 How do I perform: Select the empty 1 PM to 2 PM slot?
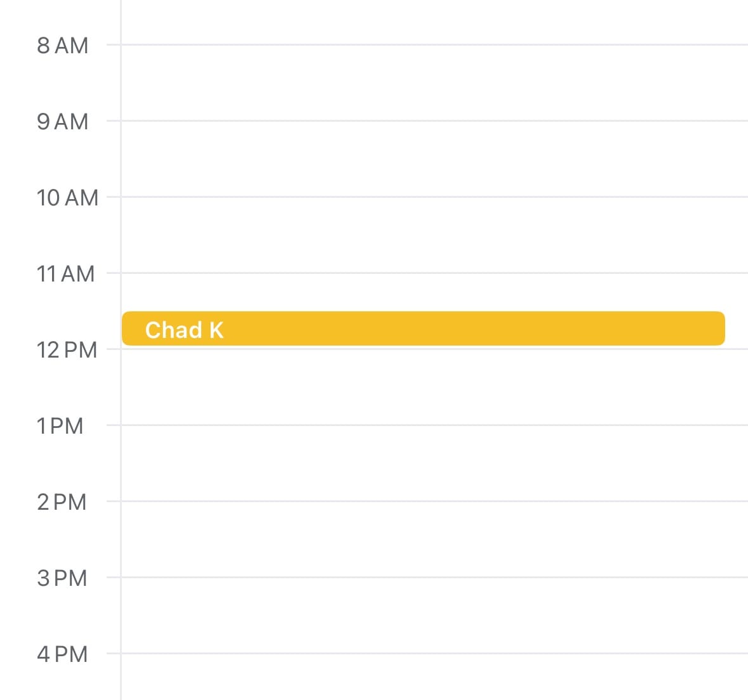click(x=434, y=463)
